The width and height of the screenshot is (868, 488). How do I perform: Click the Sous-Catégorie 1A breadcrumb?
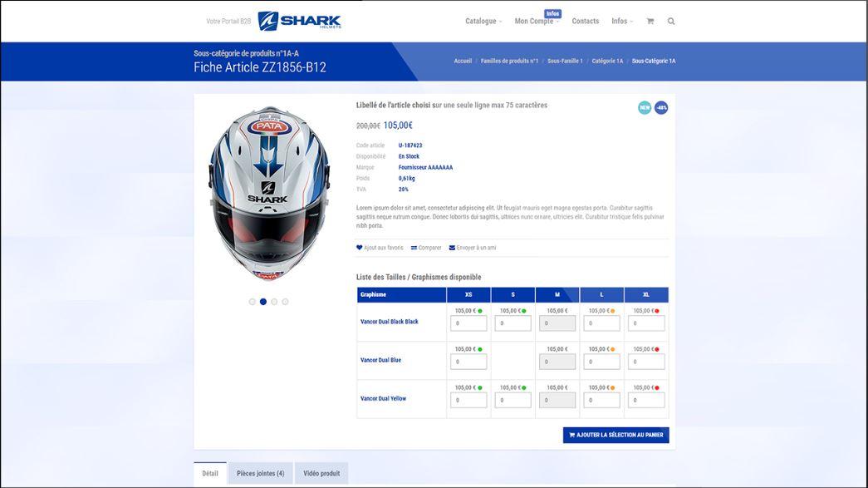[654, 61]
